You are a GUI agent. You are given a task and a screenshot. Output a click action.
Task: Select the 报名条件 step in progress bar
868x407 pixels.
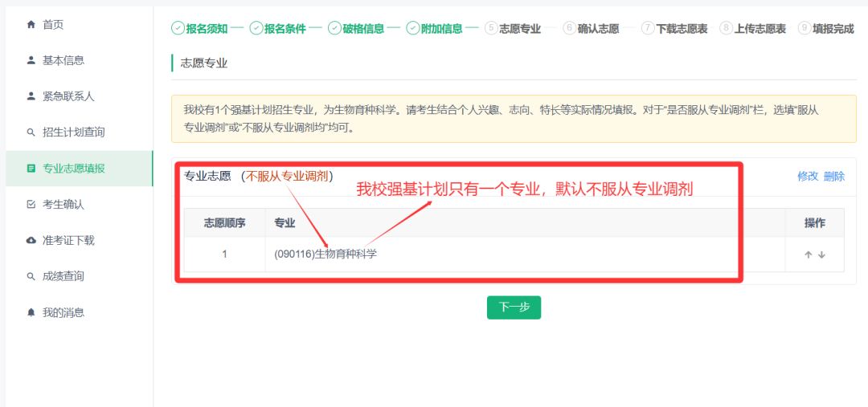click(277, 28)
